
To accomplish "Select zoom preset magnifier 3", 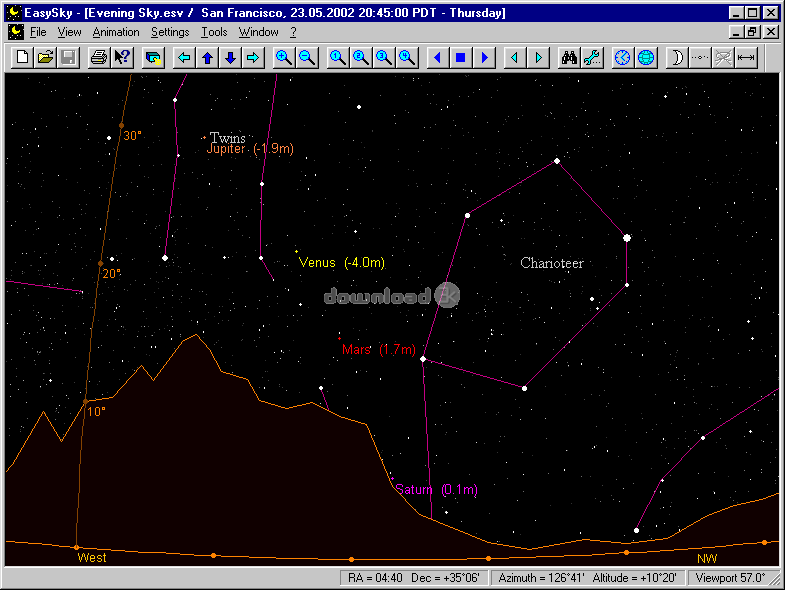I will 384,58.
